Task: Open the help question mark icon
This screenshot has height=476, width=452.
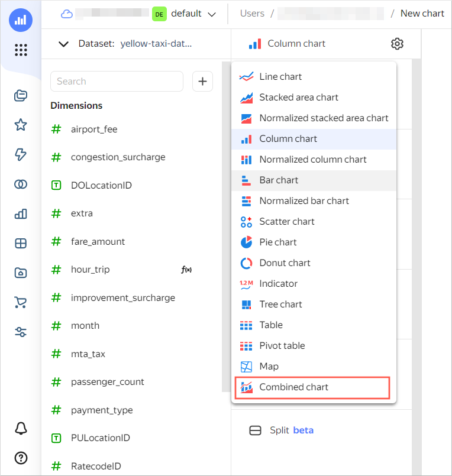Action: point(21,458)
